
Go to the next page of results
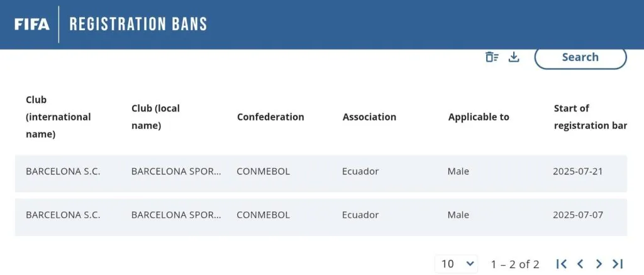point(599,264)
